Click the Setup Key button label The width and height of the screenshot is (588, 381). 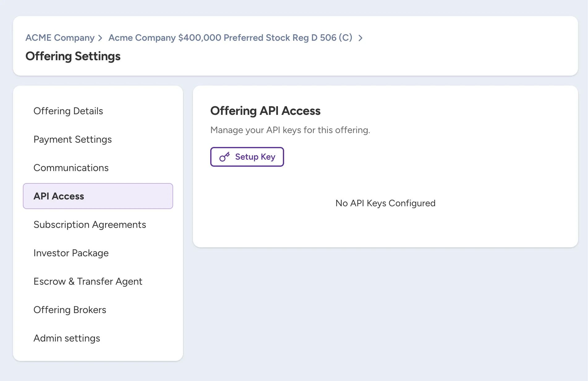(255, 157)
